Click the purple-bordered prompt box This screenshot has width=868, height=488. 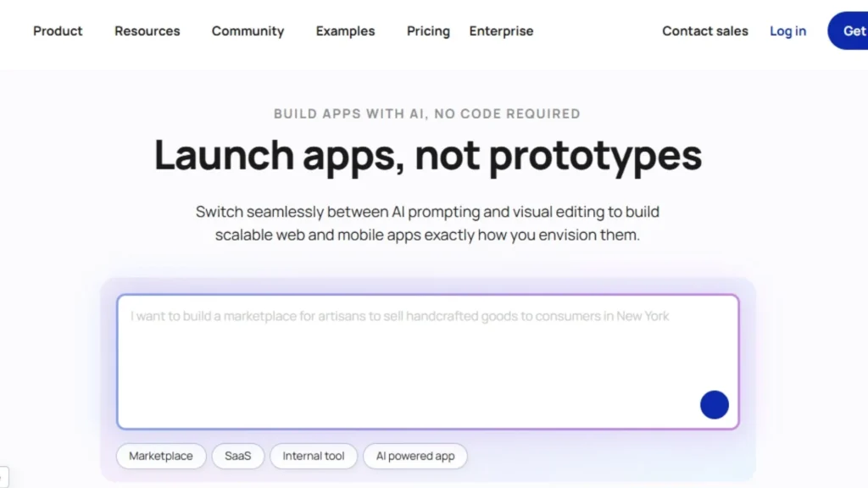pyautogui.click(x=428, y=360)
